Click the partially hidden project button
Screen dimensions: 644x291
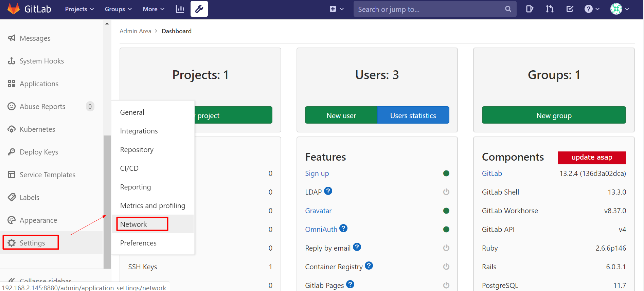click(233, 115)
